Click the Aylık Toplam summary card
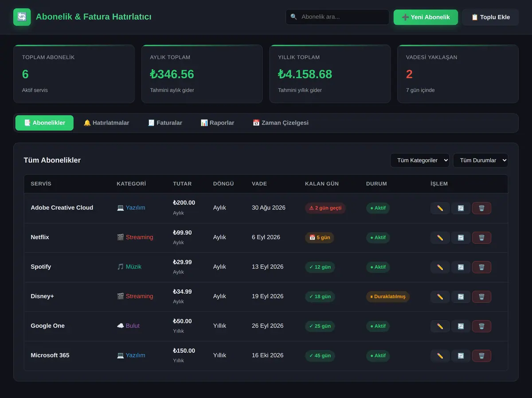532x398 pixels. [x=202, y=74]
